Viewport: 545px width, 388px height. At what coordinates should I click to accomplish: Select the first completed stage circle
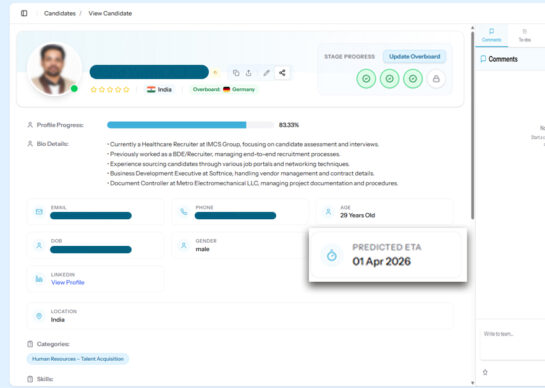(366, 79)
